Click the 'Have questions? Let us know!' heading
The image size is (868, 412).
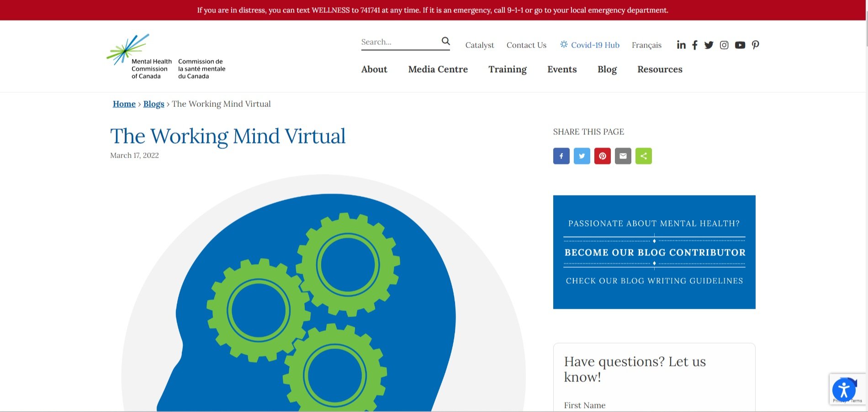tap(635, 369)
